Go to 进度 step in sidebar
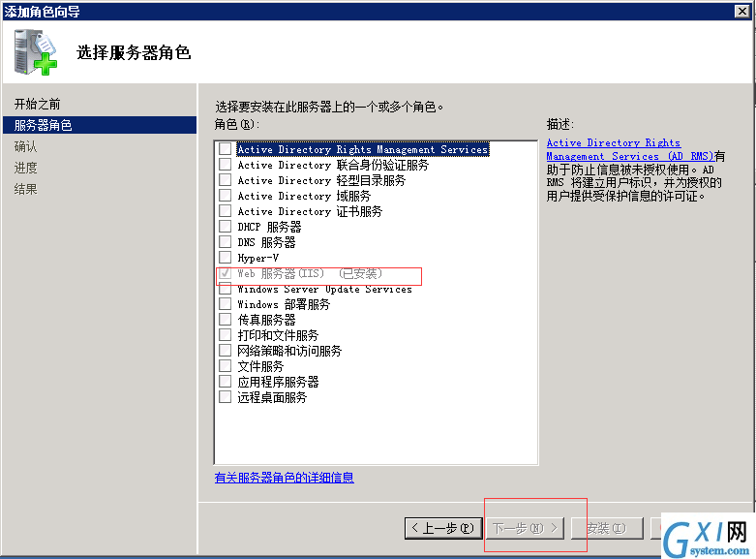Screen dimensions: 756x559 [25, 168]
